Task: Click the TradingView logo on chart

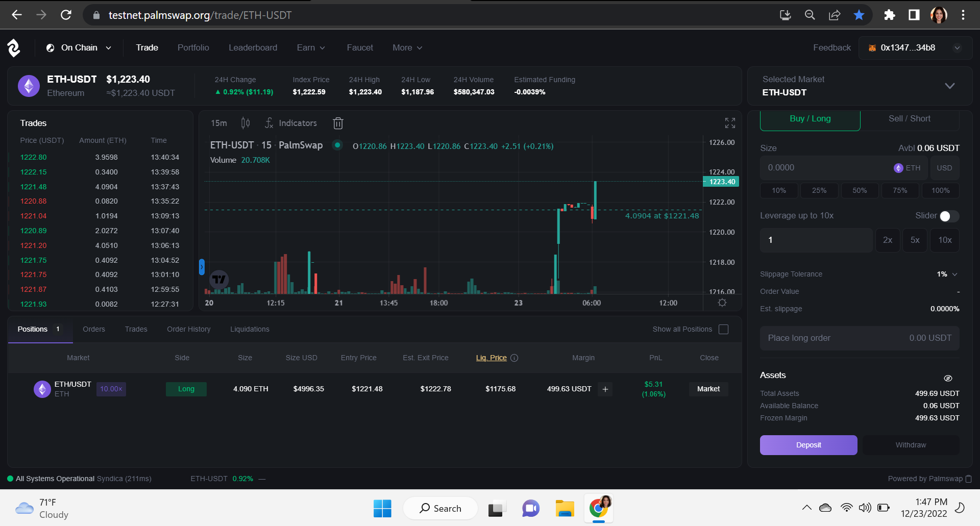Action: pos(219,279)
